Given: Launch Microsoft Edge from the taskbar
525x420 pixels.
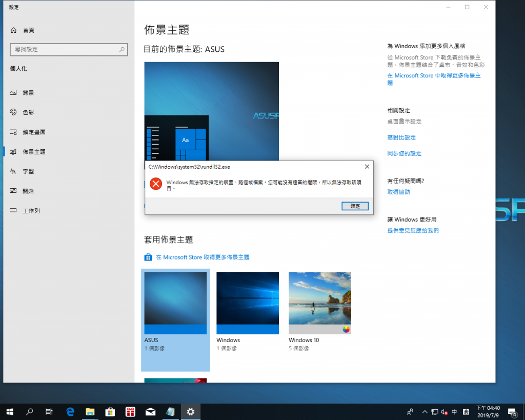Looking at the screenshot, I should 70,412.
